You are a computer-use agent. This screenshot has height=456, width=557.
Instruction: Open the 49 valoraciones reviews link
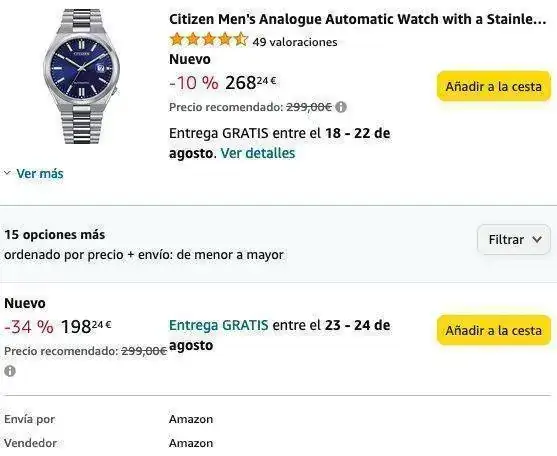(295, 42)
